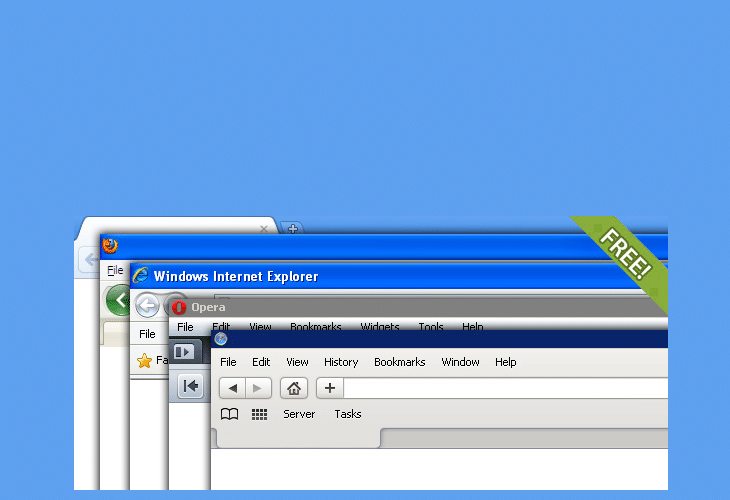This screenshot has height=500, width=730.
Task: Open the History menu in Safari
Action: coord(341,362)
